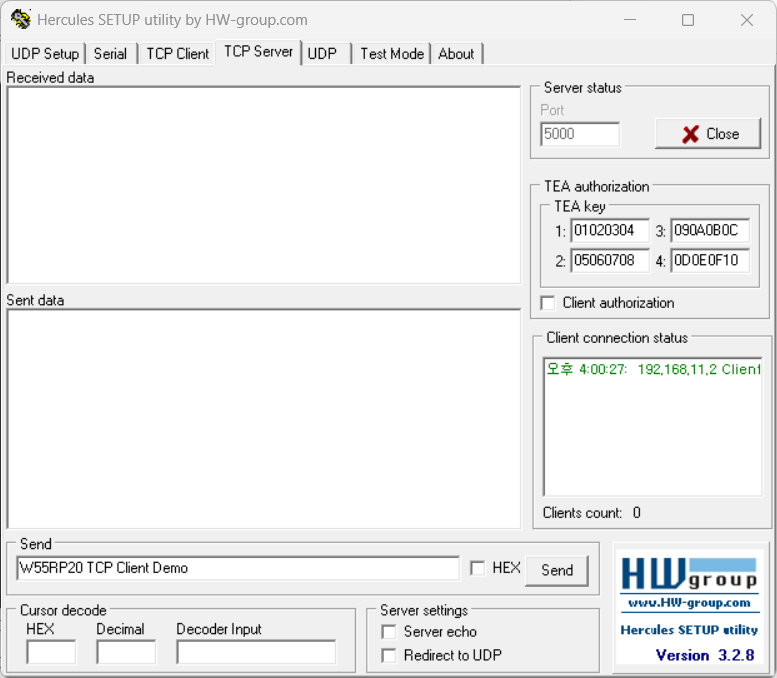Enable Server echo option

389,632
